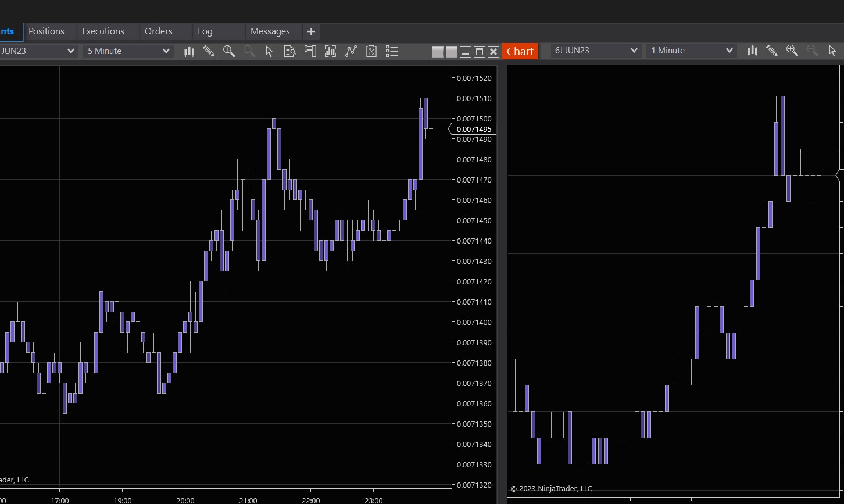Click the first gray link color square
The height and width of the screenshot is (504, 844).
click(438, 52)
